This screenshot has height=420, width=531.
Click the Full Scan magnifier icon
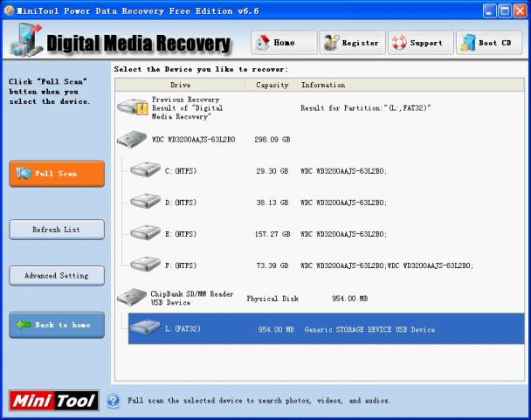pyautogui.click(x=23, y=173)
